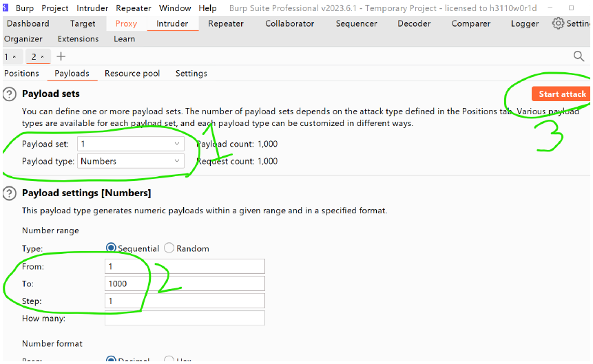Open the Intruder Settings sub-tab
Viewport: 593px width, 364px height.
click(191, 74)
